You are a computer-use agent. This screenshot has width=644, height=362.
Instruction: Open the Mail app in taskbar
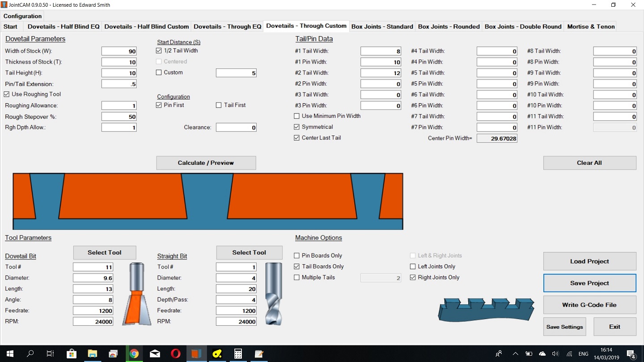pyautogui.click(x=155, y=354)
